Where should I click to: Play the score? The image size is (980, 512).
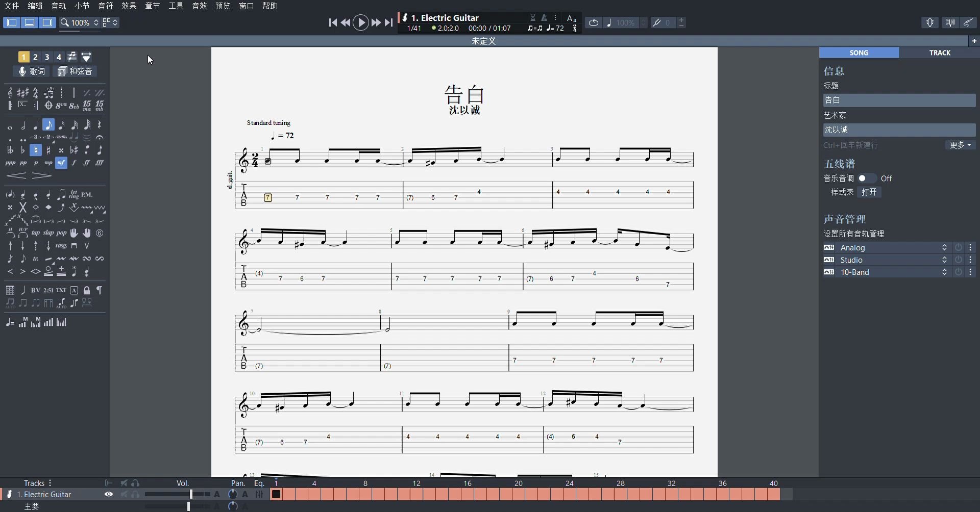pos(361,22)
